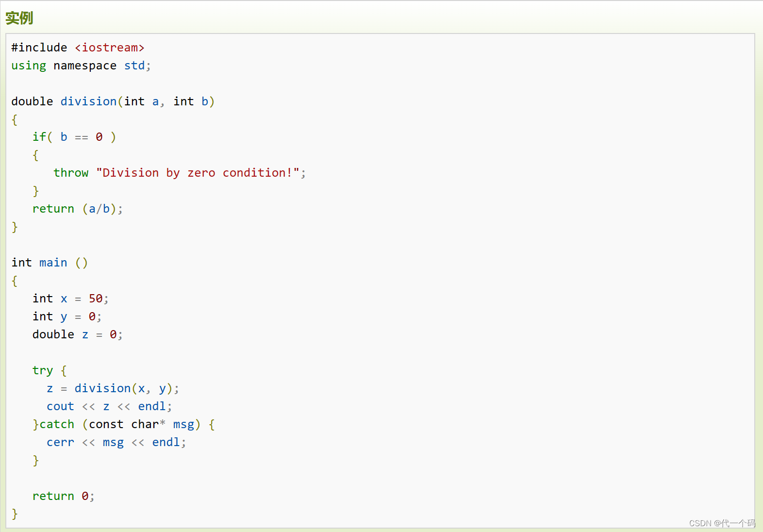Click the line "return (a/b);"
Viewport: 763px width, 532px height.
78,209
